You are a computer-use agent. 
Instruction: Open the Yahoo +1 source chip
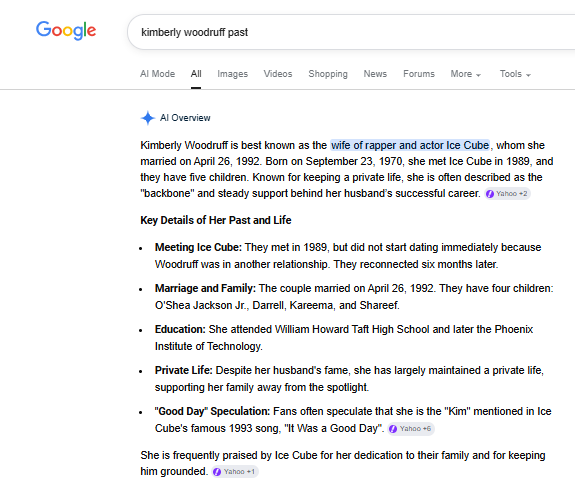click(x=235, y=472)
